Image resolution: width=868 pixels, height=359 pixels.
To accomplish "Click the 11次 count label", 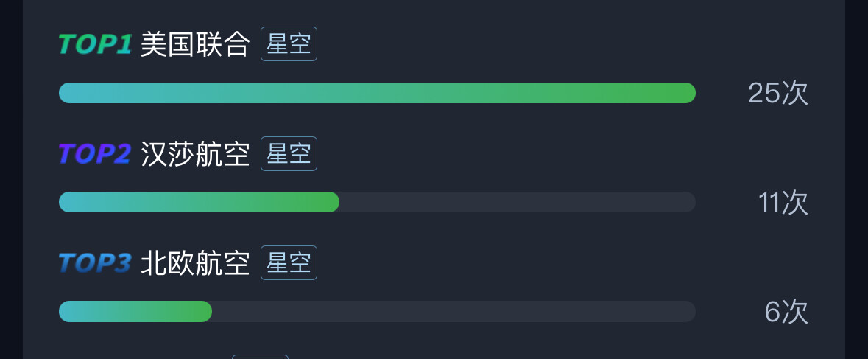I will tap(783, 203).
